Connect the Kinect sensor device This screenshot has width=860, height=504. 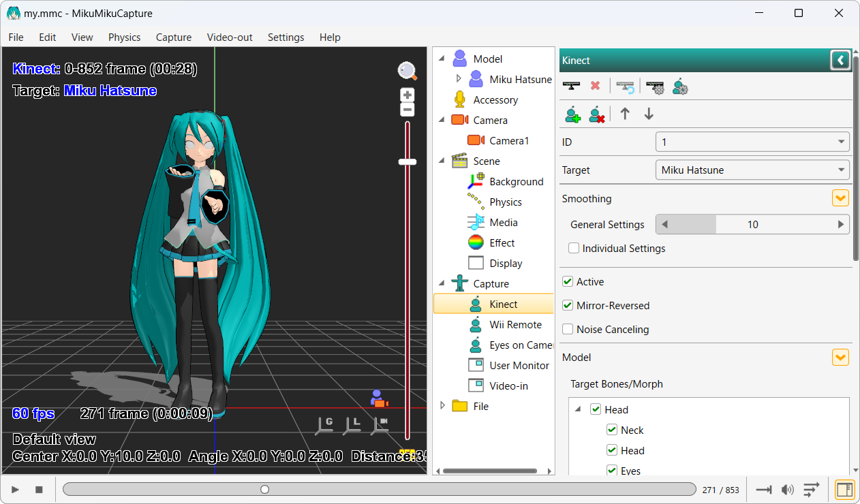tap(572, 86)
